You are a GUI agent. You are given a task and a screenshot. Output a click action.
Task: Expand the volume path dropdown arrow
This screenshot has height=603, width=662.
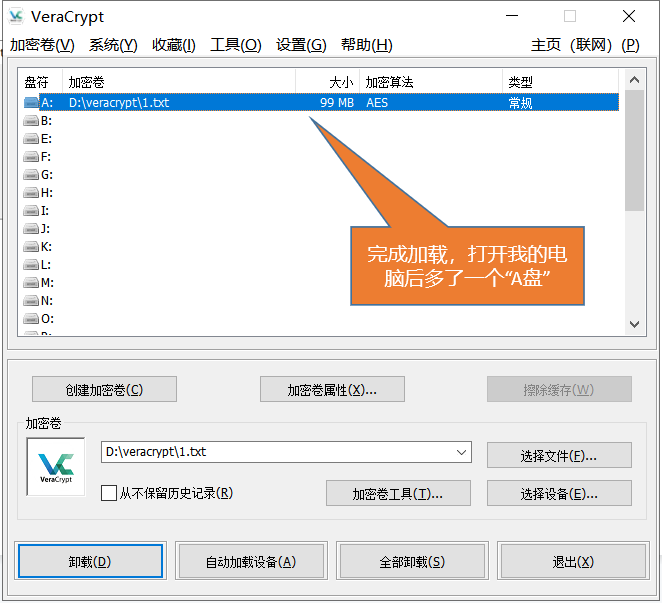[x=461, y=452]
